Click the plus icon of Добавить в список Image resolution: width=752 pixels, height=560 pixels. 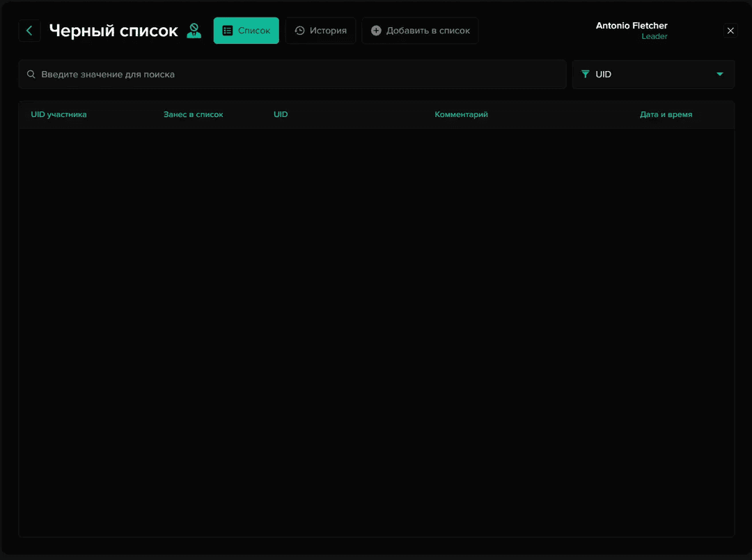(376, 31)
